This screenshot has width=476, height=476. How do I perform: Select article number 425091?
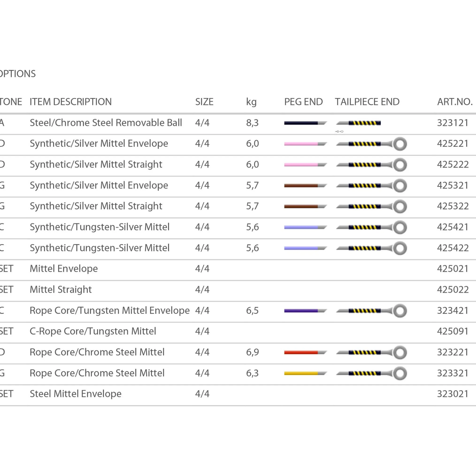453,331
